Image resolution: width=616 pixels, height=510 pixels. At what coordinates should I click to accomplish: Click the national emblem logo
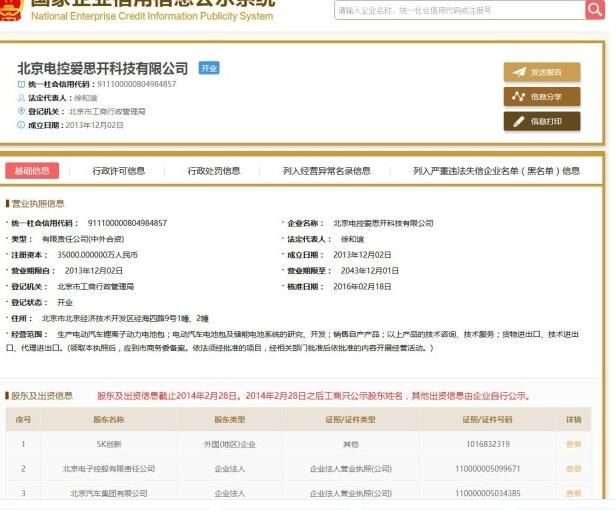pos(11,10)
